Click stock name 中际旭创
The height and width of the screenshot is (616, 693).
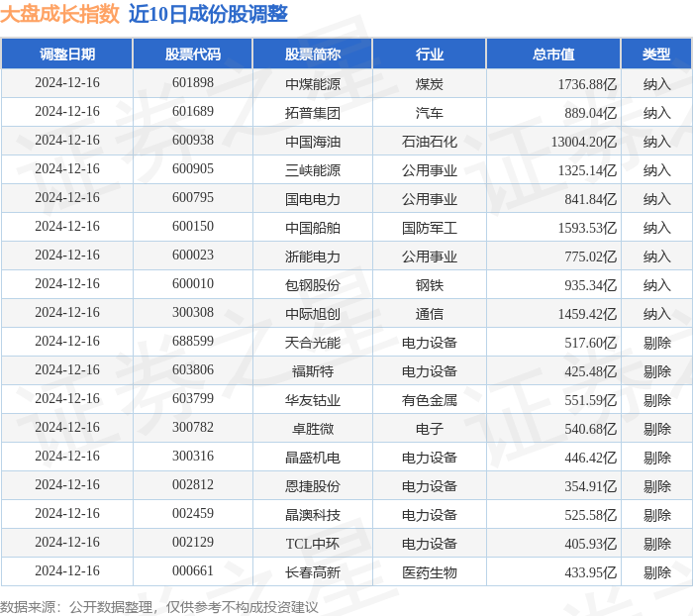(313, 314)
